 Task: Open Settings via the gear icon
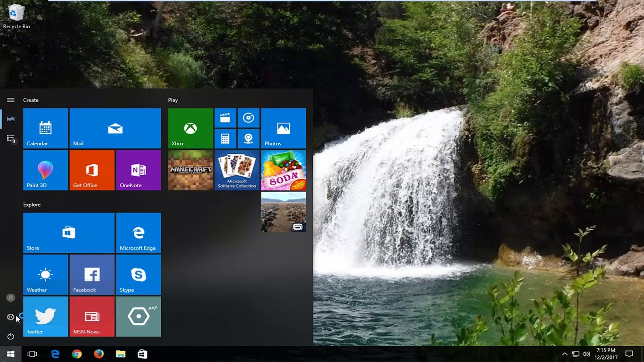(11, 317)
